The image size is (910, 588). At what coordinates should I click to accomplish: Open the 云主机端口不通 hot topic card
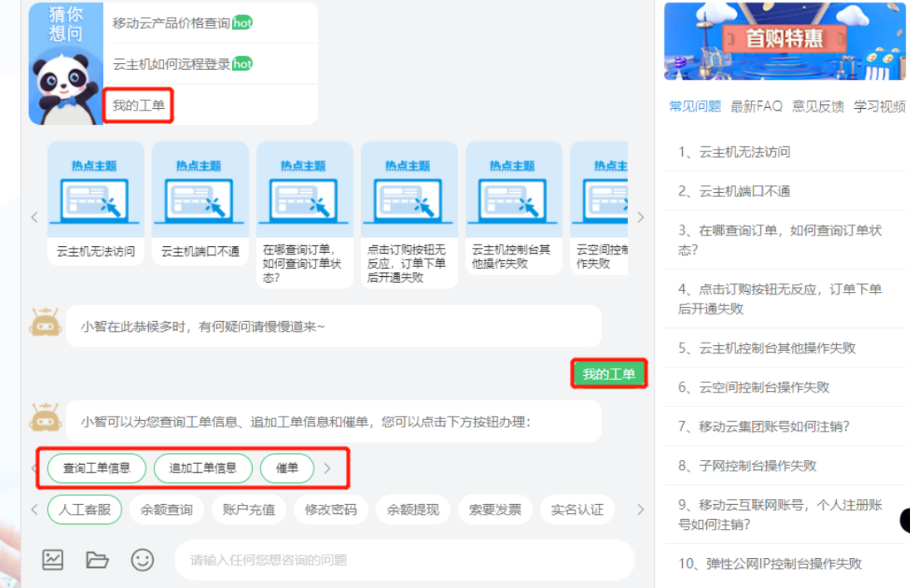pyautogui.click(x=200, y=204)
